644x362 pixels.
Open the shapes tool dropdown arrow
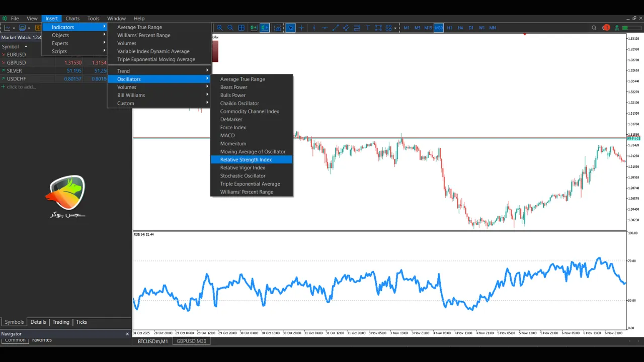click(396, 28)
